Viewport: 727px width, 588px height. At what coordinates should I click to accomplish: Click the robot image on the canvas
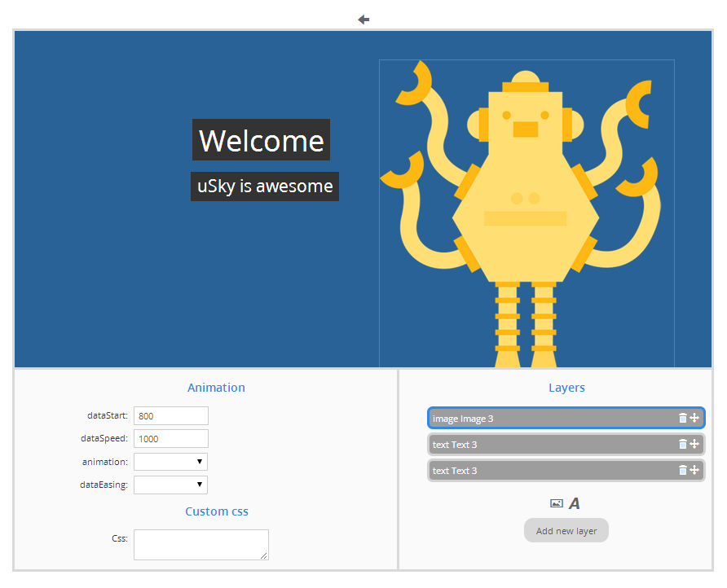[527, 213]
